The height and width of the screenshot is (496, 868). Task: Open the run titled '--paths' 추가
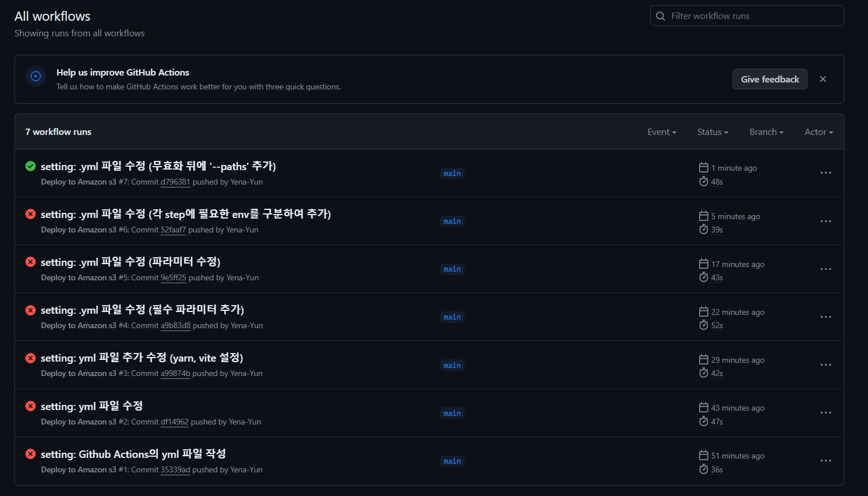pyautogui.click(x=158, y=166)
